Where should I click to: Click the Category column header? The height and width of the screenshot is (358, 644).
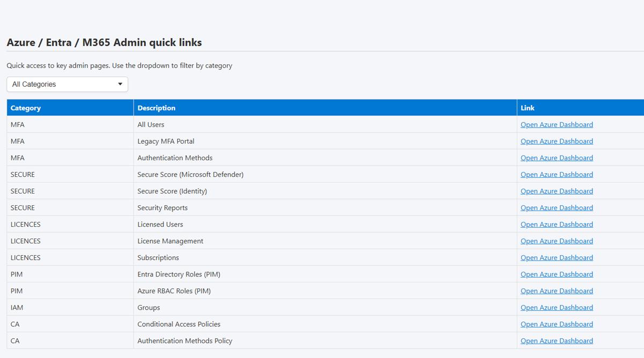click(x=26, y=108)
